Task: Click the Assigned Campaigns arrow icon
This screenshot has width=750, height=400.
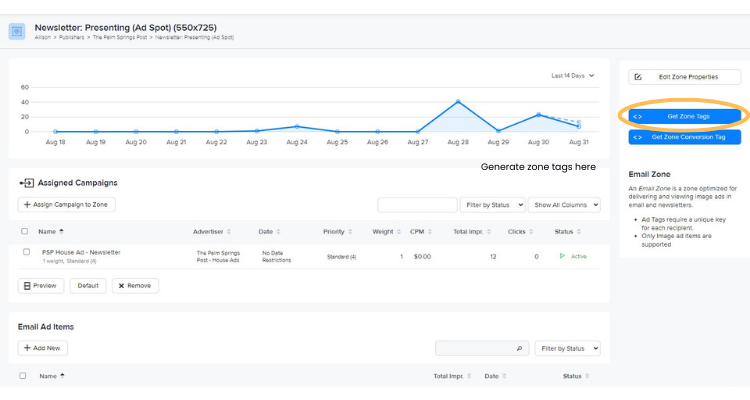Action: (26, 183)
